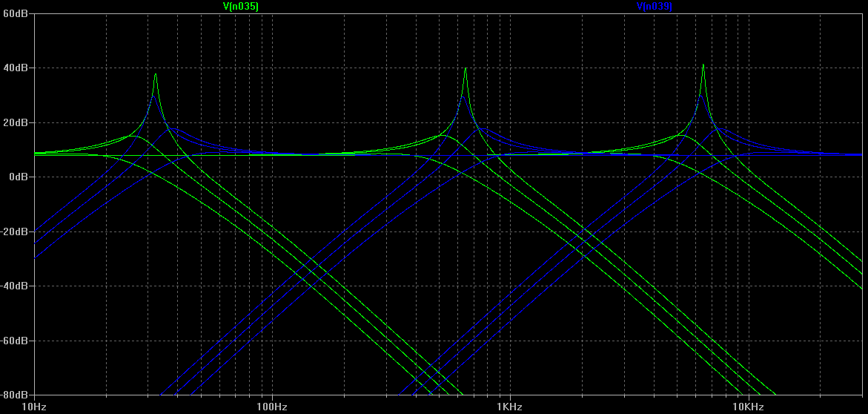Click the -20dB vertical axis label
Image resolution: width=868 pixels, height=414 pixels.
point(14,231)
